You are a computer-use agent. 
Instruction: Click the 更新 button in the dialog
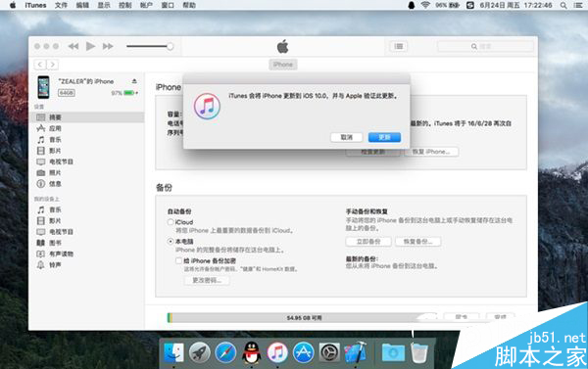384,137
